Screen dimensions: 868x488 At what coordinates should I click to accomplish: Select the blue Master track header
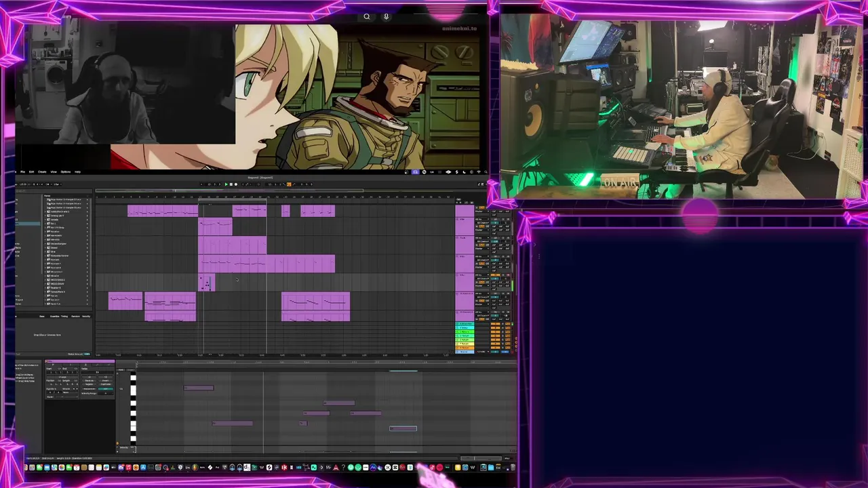point(465,352)
